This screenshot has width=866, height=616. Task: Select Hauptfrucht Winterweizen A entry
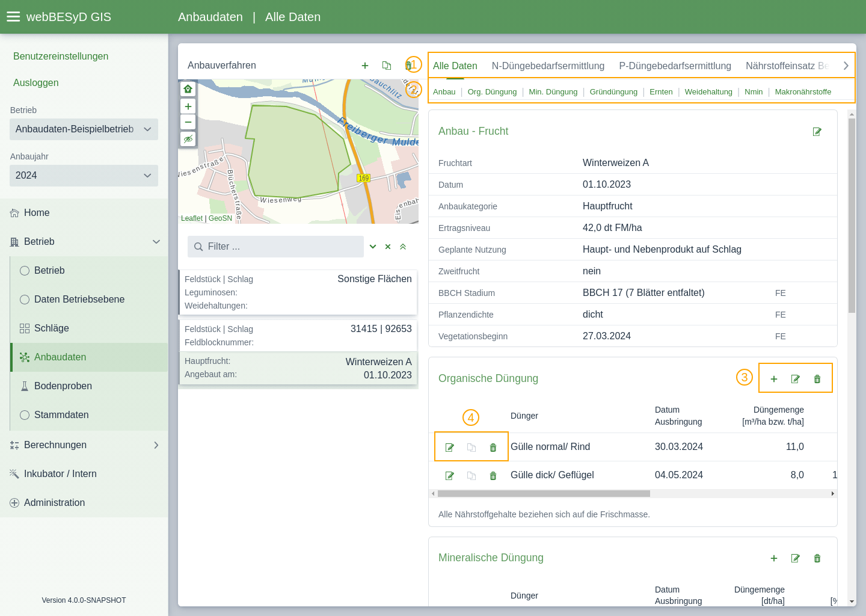tap(298, 368)
